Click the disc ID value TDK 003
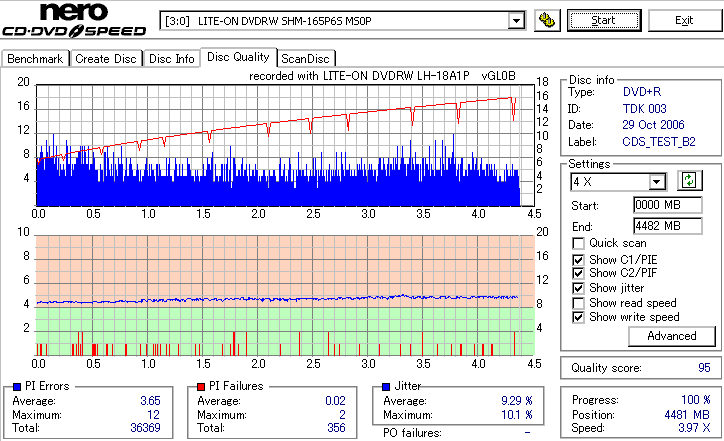The width and height of the screenshot is (724, 441). pos(645,109)
